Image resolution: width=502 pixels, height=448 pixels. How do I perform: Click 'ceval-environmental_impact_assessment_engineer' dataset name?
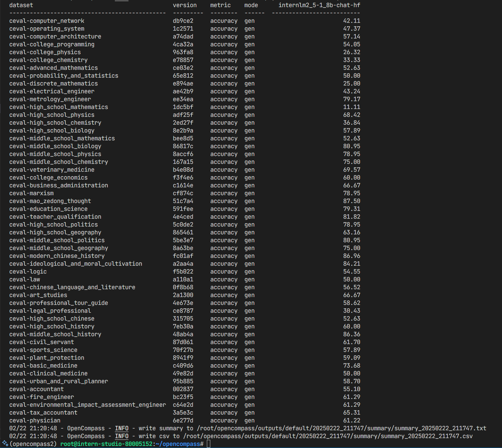[x=88, y=405]
